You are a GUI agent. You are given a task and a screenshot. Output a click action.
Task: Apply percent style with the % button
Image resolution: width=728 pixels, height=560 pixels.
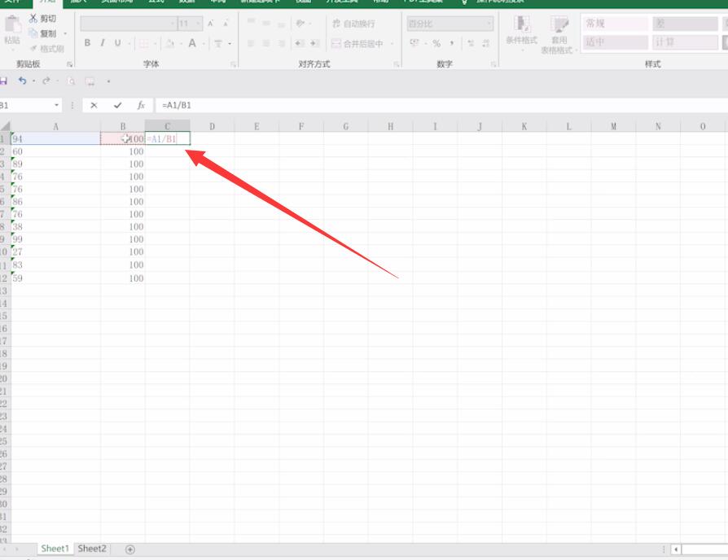436,43
